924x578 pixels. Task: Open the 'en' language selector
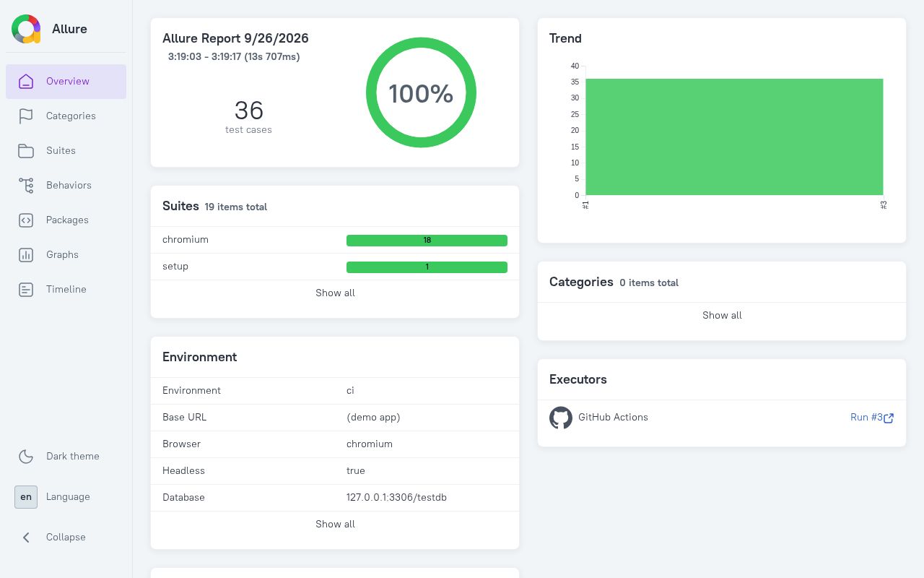point(26,497)
